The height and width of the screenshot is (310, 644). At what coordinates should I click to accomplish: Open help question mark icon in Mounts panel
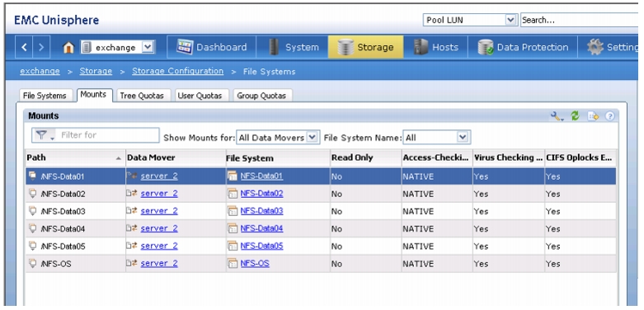coord(610,116)
